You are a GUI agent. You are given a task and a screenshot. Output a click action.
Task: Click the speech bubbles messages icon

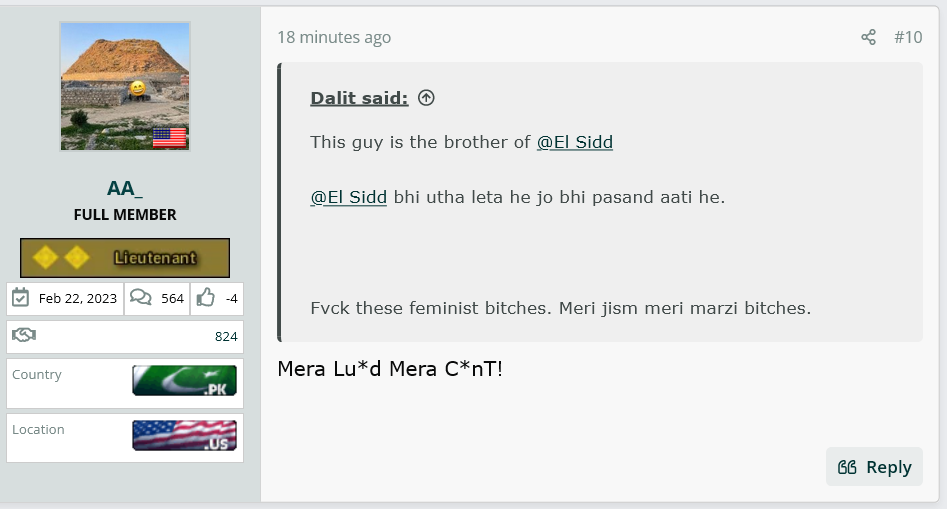141,298
